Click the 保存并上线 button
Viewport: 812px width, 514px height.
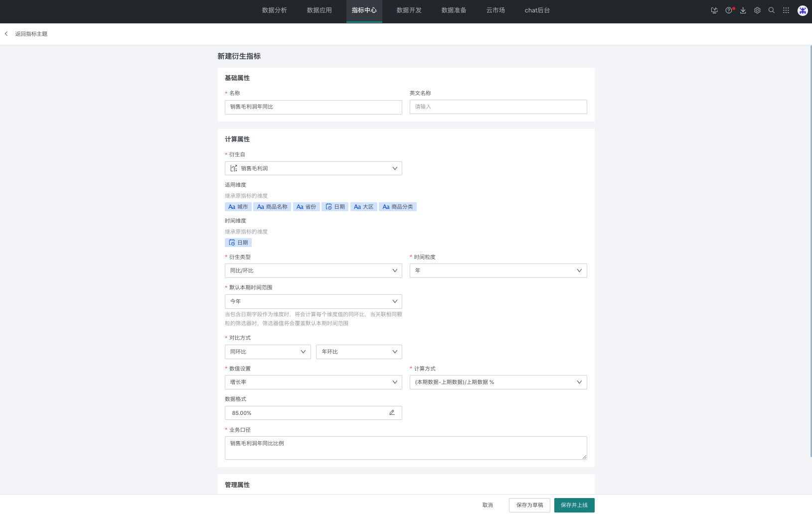pos(574,505)
